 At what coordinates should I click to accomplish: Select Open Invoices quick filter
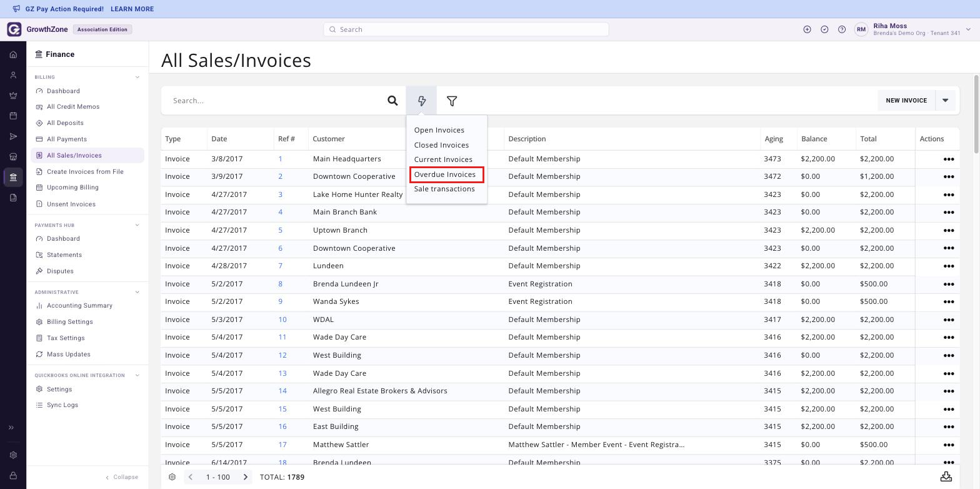point(439,130)
